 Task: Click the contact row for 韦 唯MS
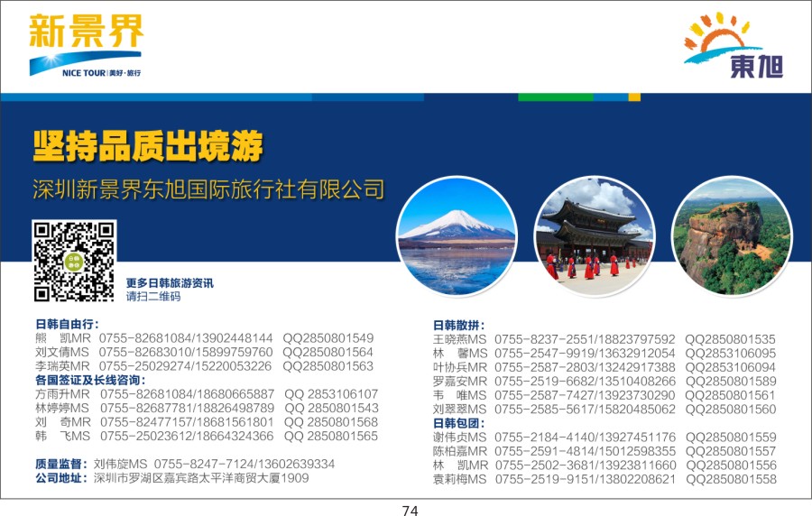tap(604, 395)
